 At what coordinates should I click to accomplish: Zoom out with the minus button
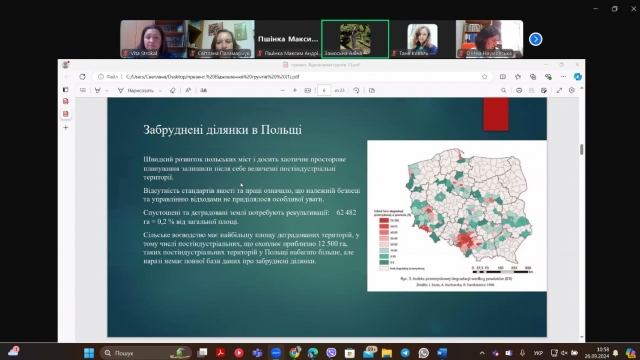point(282,90)
